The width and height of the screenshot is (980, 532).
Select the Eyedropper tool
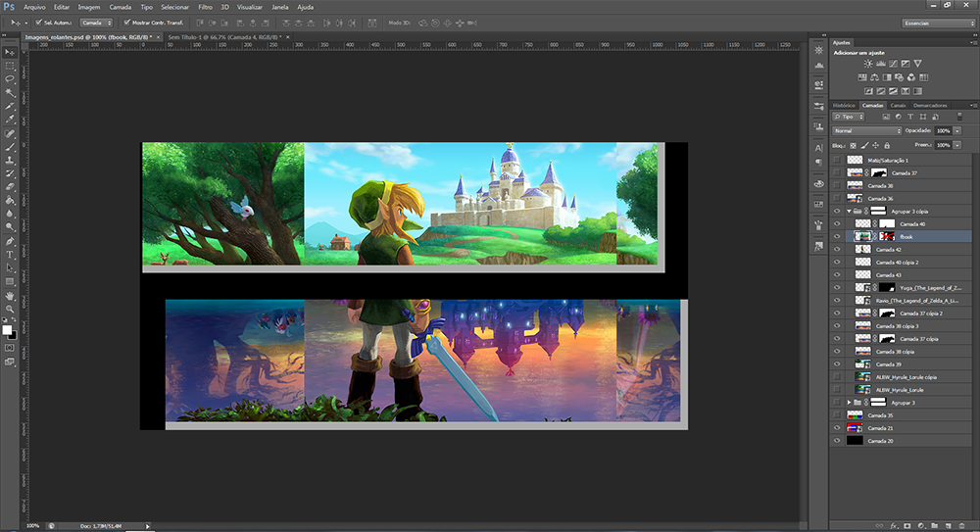[10, 120]
